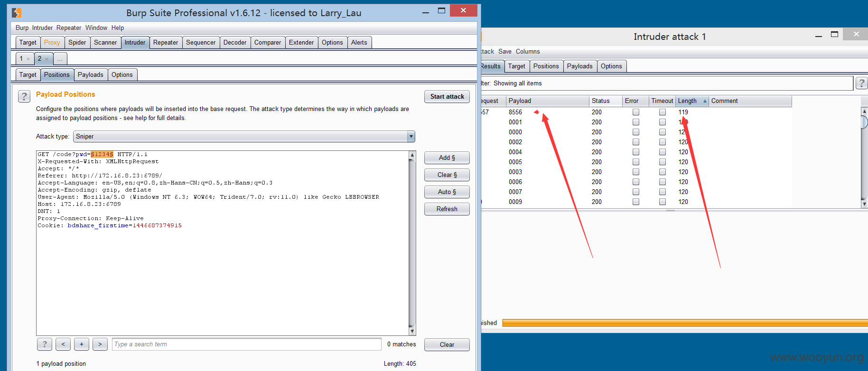Sort results by Status column header

click(606, 101)
